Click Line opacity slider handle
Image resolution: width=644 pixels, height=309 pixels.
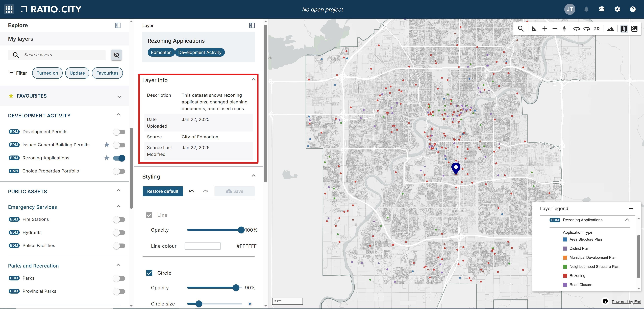(x=241, y=230)
